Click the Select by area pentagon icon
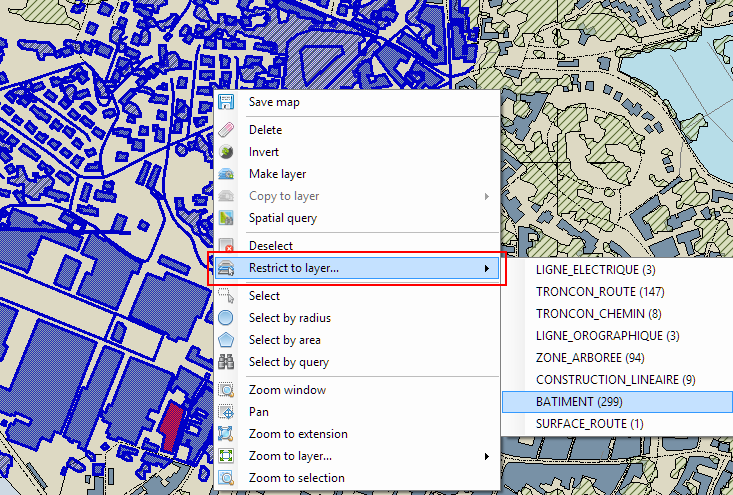Image resolution: width=733 pixels, height=495 pixels. (226, 340)
